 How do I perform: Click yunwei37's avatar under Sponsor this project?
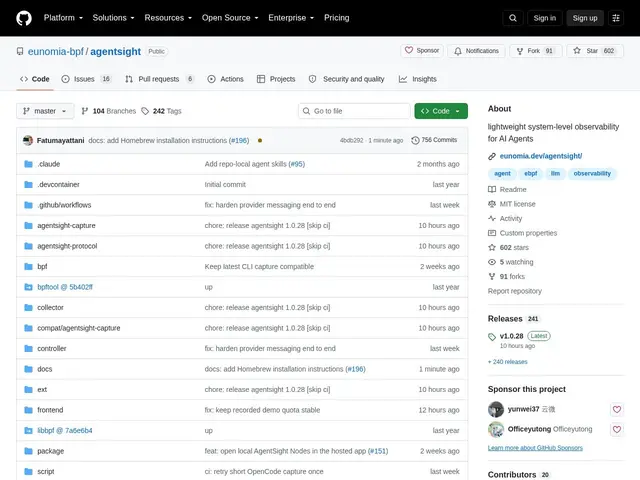coord(496,409)
